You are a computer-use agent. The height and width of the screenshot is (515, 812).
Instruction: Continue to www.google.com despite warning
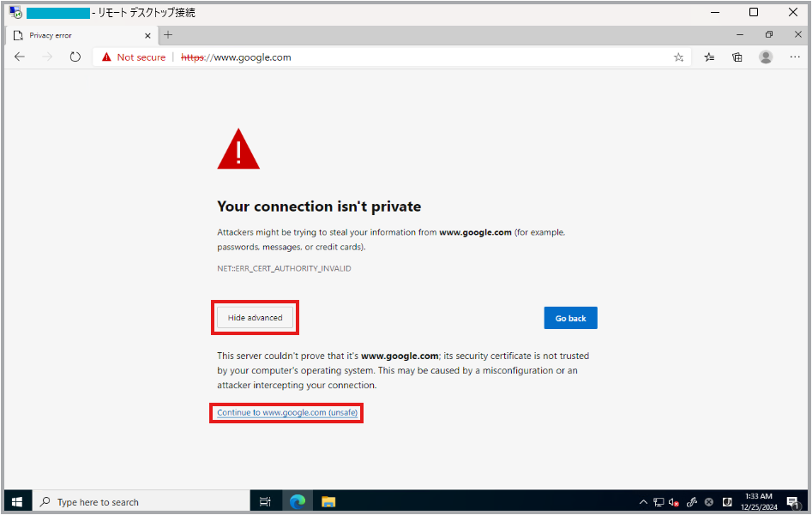tap(286, 412)
